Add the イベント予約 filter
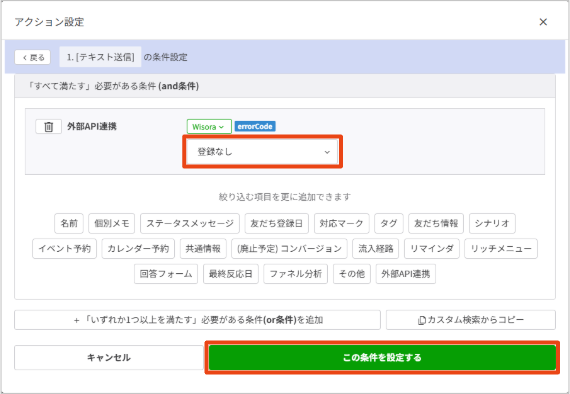 [64, 249]
